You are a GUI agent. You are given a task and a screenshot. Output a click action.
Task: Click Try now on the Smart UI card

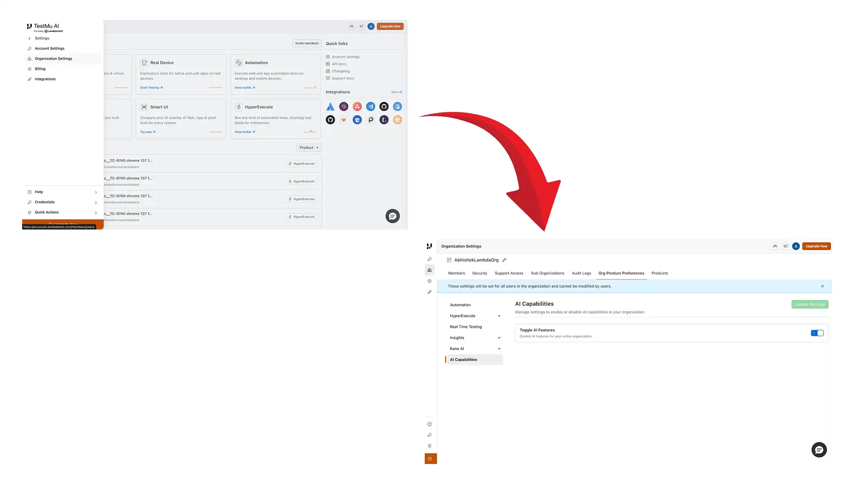coord(147,132)
